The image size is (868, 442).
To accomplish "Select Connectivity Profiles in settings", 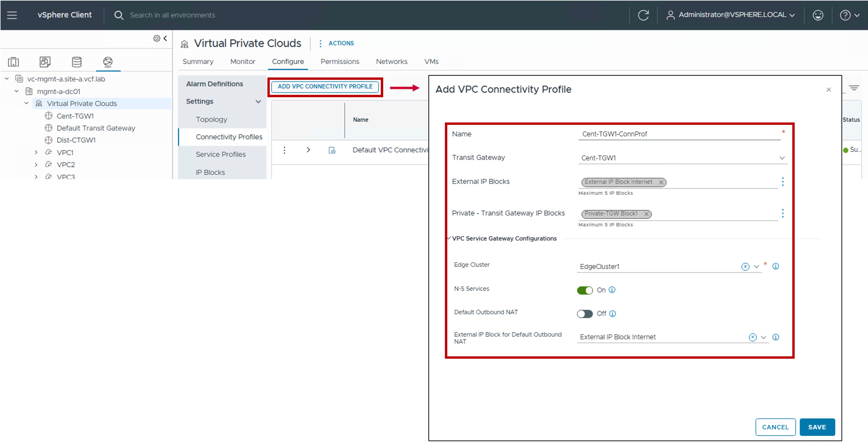I will [x=229, y=137].
